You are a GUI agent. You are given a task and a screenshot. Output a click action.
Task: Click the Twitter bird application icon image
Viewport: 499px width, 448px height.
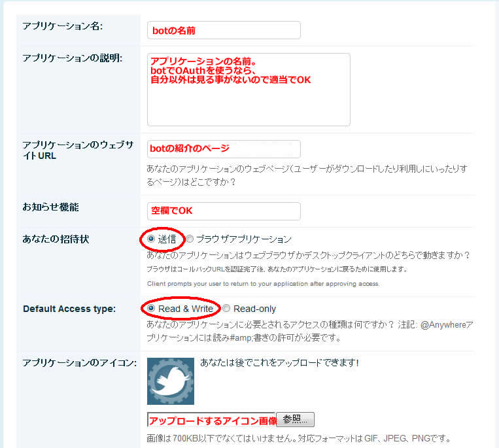[171, 381]
